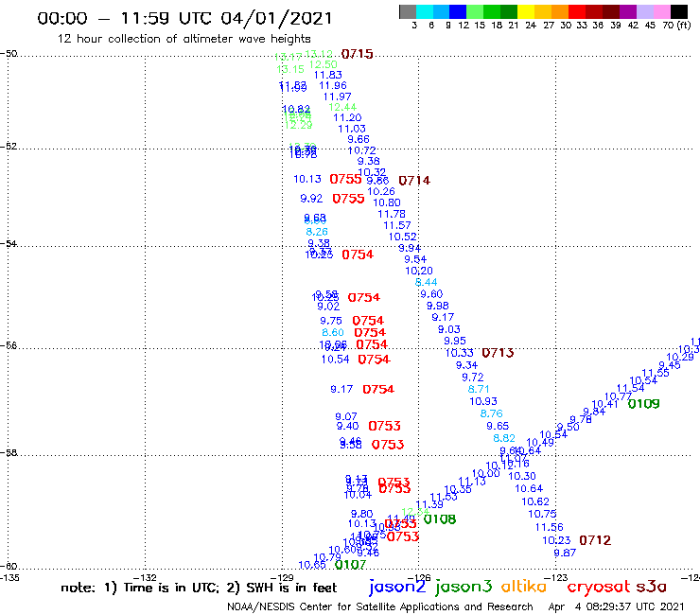Click the jason3 time label '0109'

click(644, 404)
